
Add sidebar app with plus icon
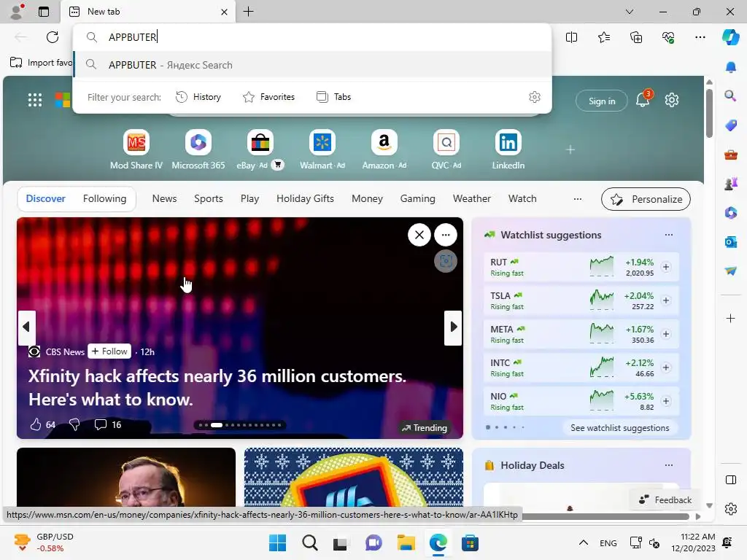point(730,318)
